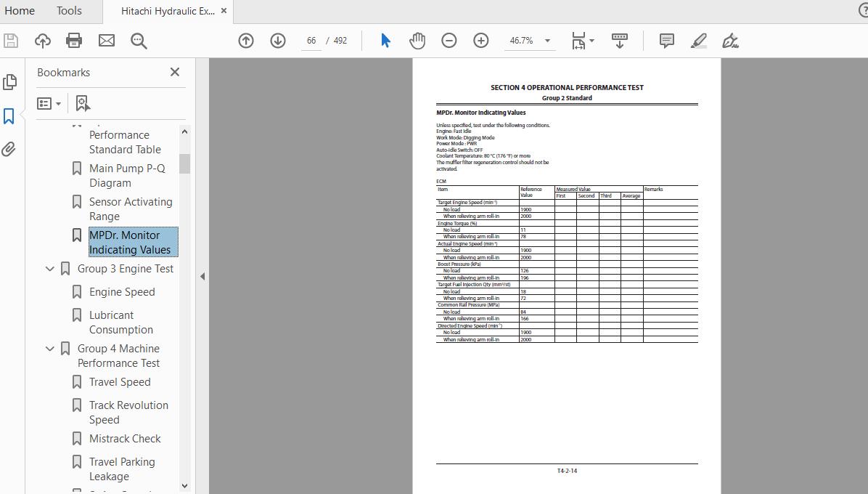Toggle the page thumbnails panel icon

(9, 82)
